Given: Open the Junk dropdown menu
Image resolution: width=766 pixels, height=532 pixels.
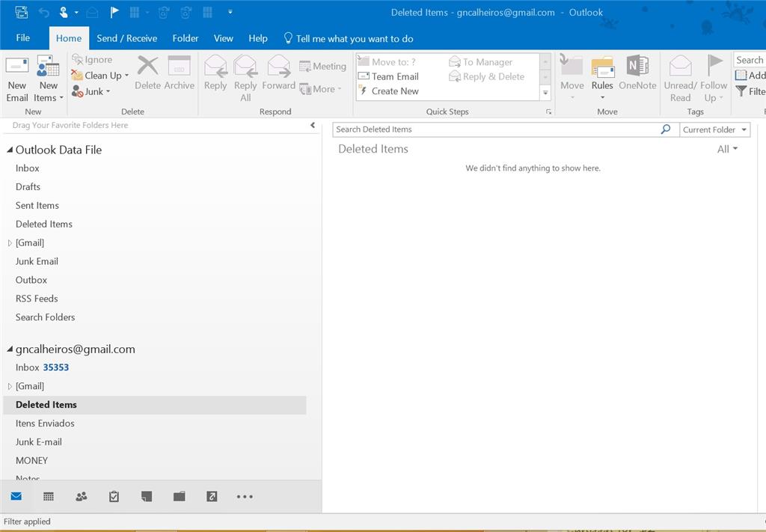Looking at the screenshot, I should point(91,91).
